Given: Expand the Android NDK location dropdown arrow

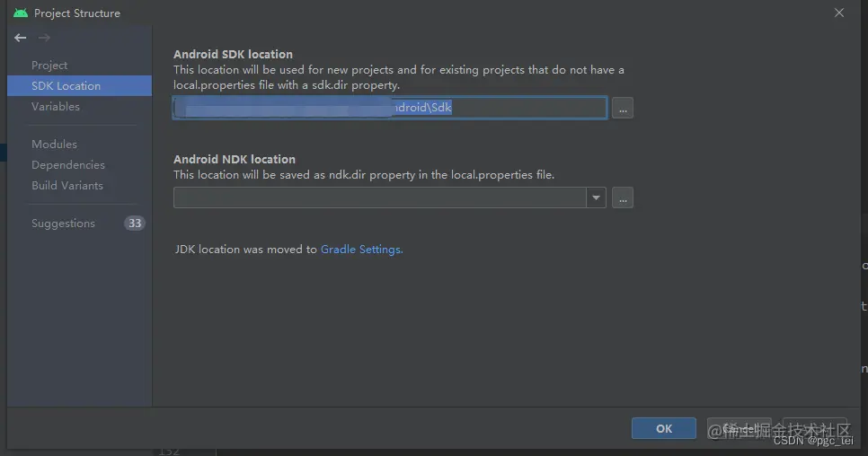Looking at the screenshot, I should 597,197.
